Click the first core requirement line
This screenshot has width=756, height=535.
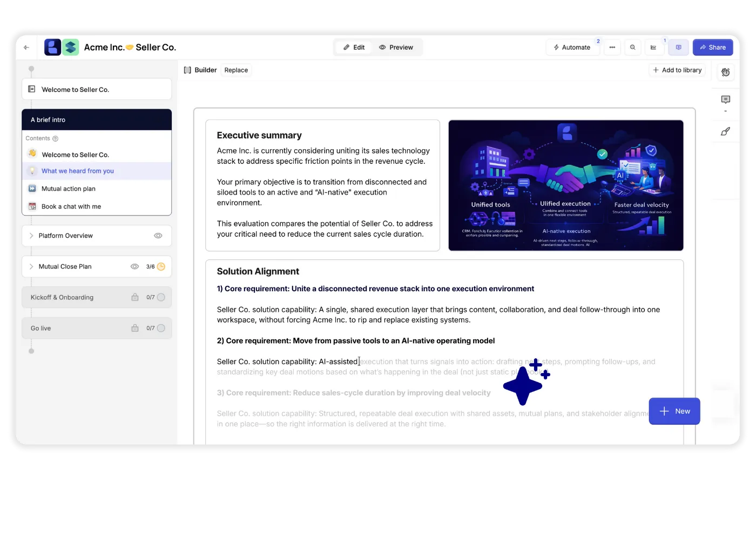[x=375, y=289]
